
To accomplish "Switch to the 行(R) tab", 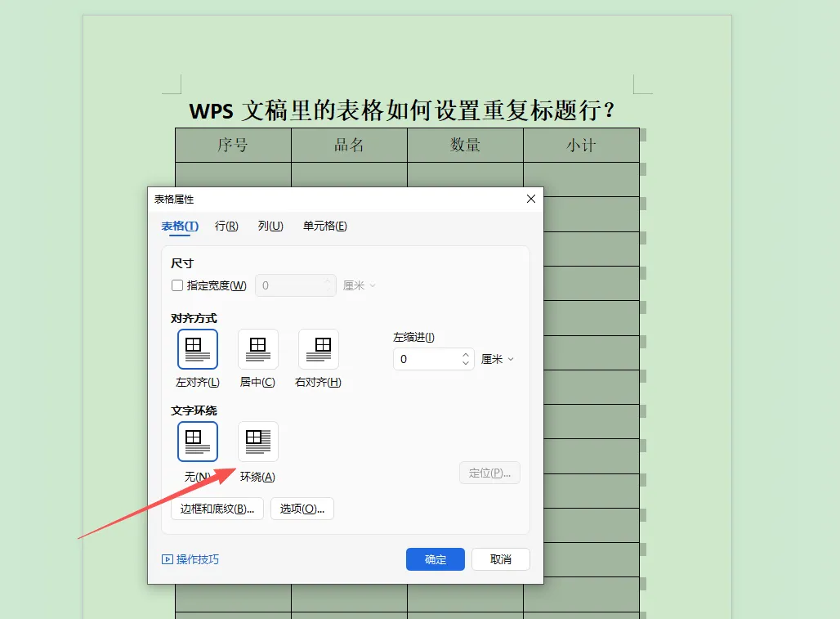I will pos(226,227).
